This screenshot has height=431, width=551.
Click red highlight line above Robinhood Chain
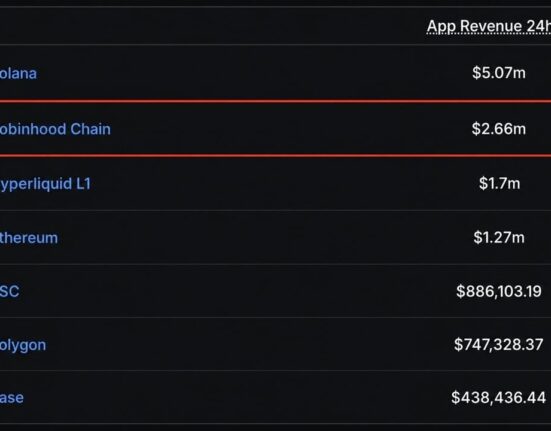tap(276, 102)
